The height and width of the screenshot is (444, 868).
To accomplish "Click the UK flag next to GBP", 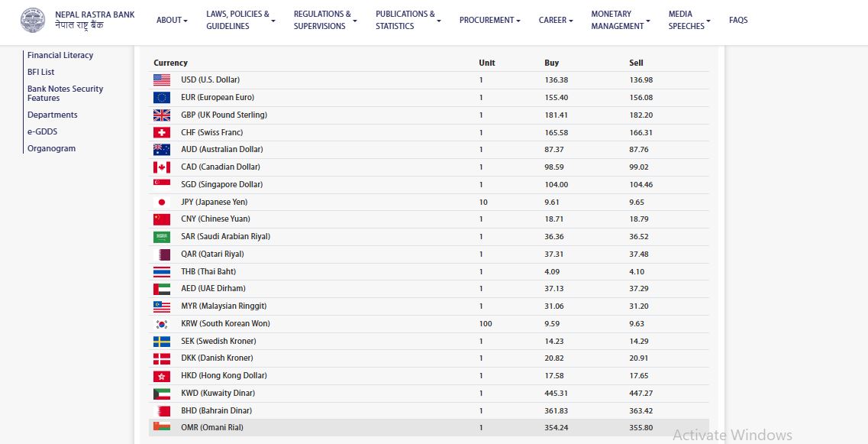I will (x=162, y=115).
